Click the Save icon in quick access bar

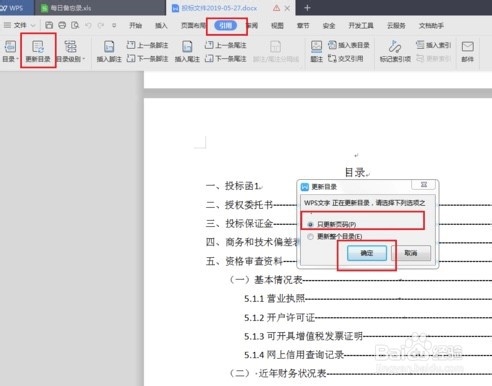(x=49, y=25)
